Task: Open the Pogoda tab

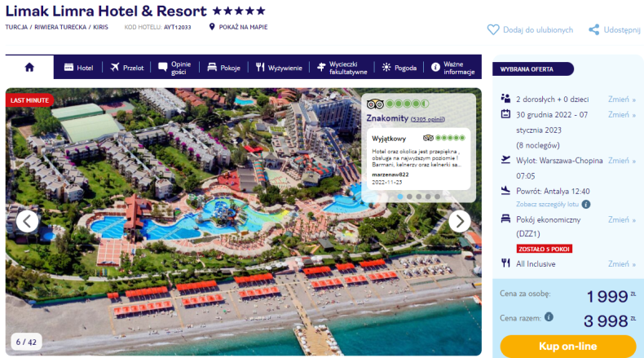Action: click(x=399, y=68)
